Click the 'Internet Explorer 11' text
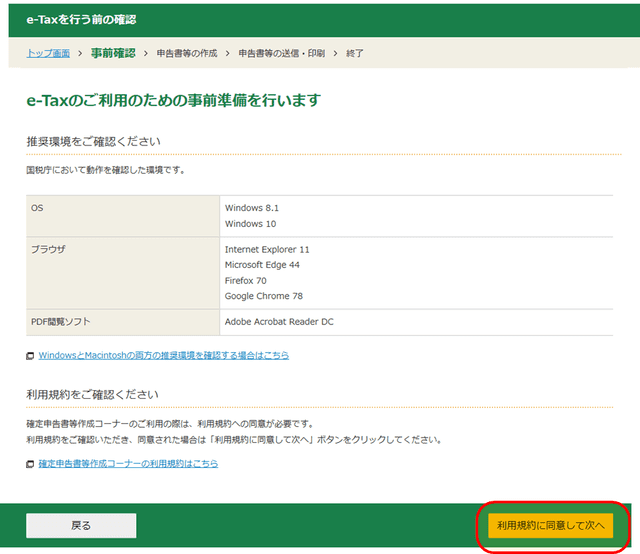Viewport: 640px width, 554px height. click(x=267, y=249)
